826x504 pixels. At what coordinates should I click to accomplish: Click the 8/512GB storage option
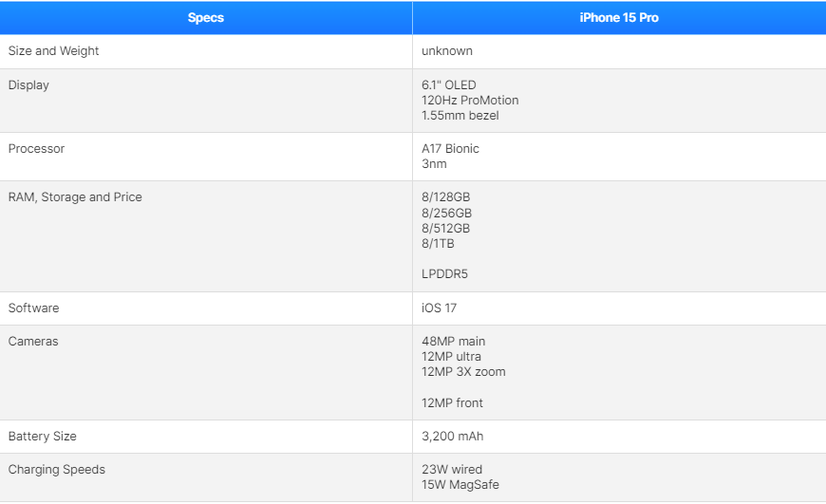(x=445, y=228)
